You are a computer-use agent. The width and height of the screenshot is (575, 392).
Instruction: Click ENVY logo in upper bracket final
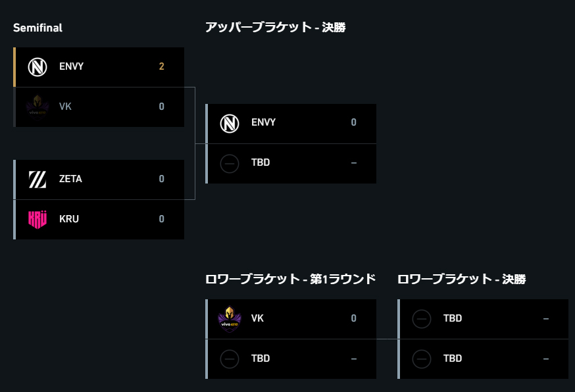230,123
